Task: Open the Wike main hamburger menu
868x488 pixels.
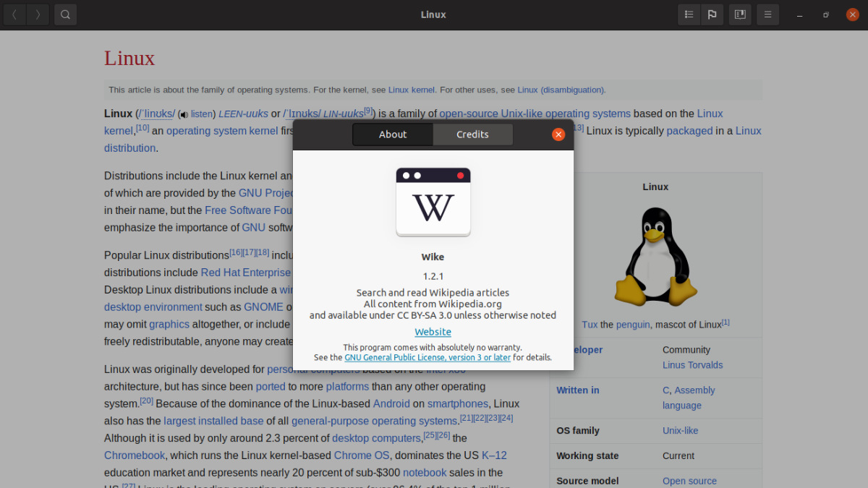Action: tap(767, 14)
